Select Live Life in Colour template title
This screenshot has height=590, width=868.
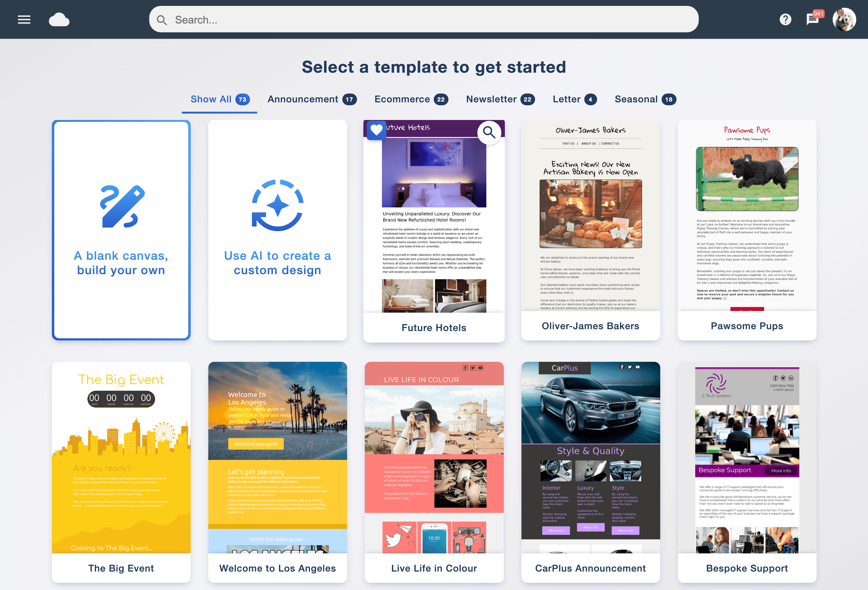tap(434, 568)
